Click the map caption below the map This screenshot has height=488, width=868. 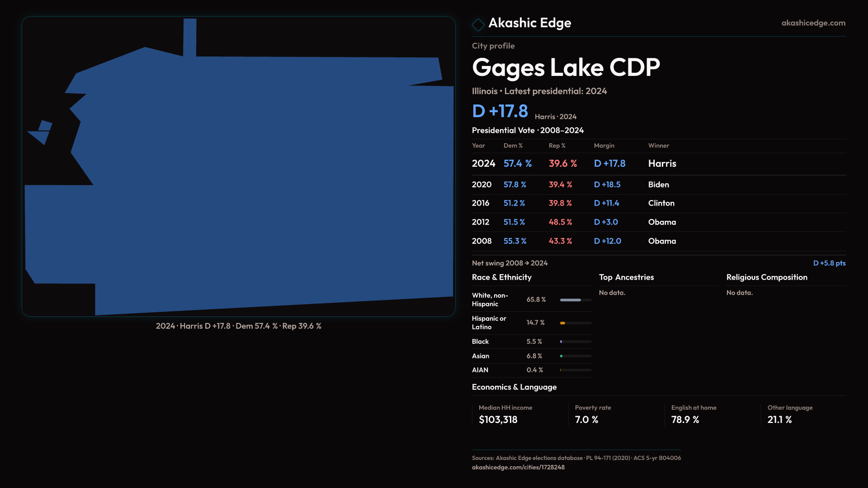[238, 326]
